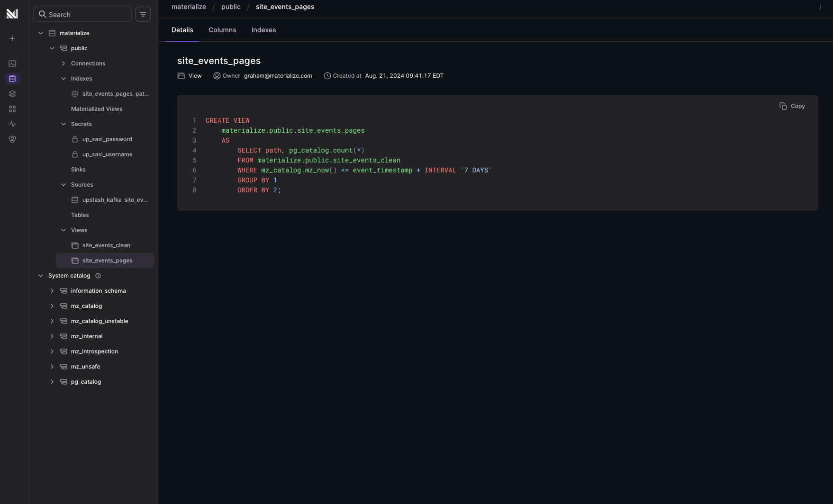The image size is (833, 504).
Task: Select the site_events_pages view in tree
Action: coord(105,261)
